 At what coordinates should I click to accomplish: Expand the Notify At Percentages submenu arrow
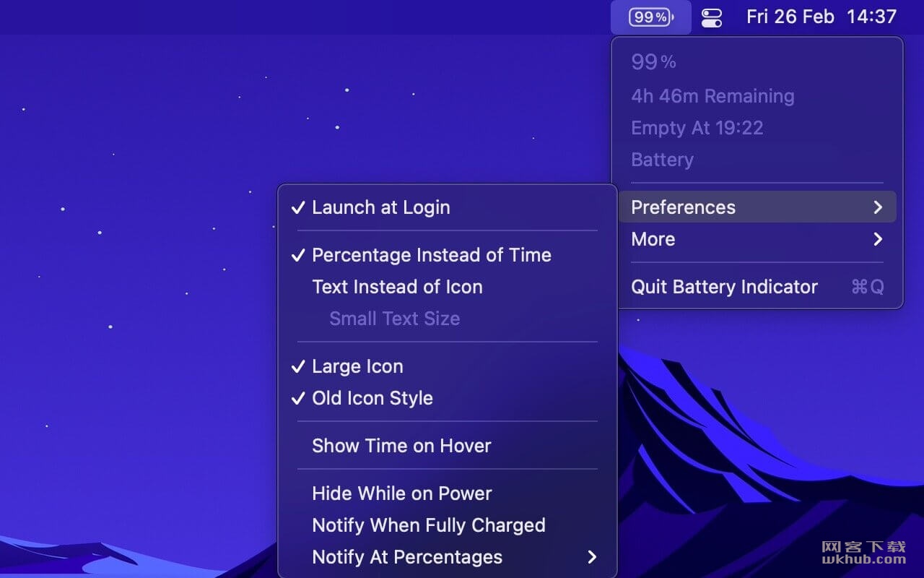[592, 557]
